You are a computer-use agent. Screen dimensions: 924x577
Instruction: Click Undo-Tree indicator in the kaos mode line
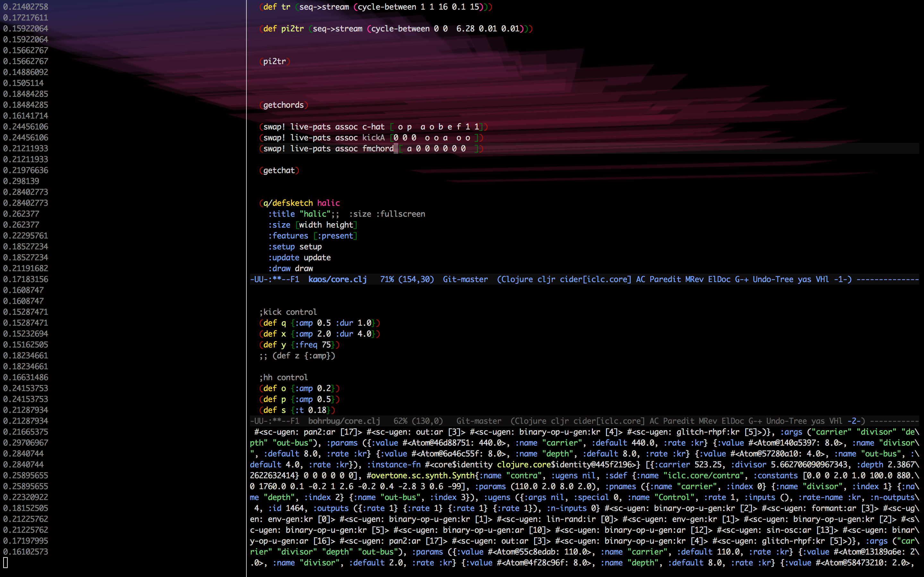click(x=773, y=279)
